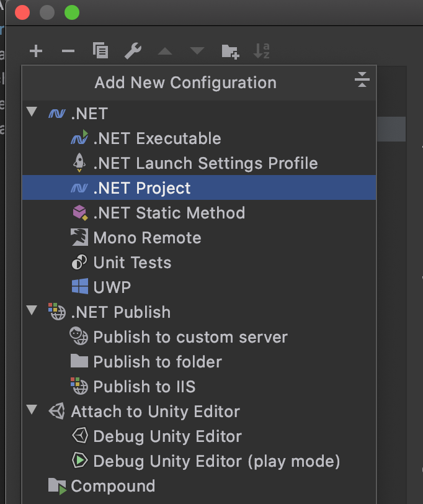Click the UWP Windows logo icon
423x504 pixels.
coord(79,286)
